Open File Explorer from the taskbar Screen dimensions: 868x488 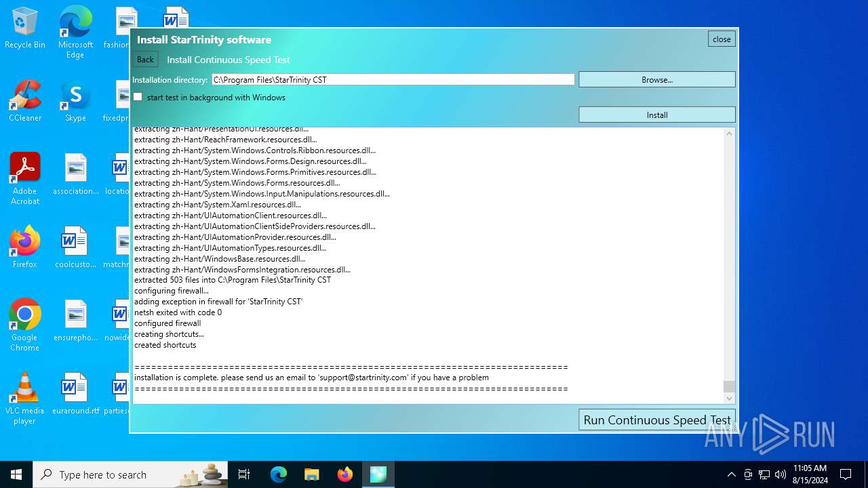312,474
